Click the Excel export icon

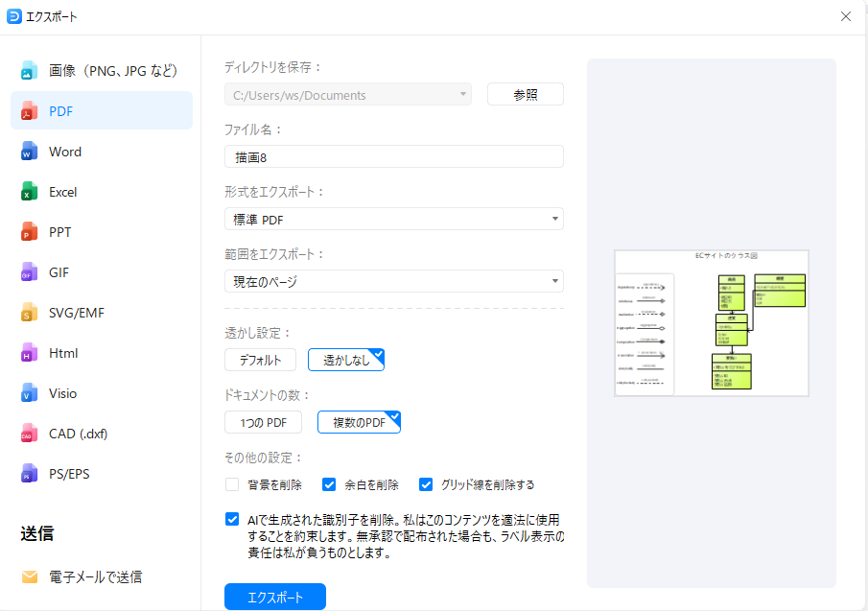tap(28, 191)
